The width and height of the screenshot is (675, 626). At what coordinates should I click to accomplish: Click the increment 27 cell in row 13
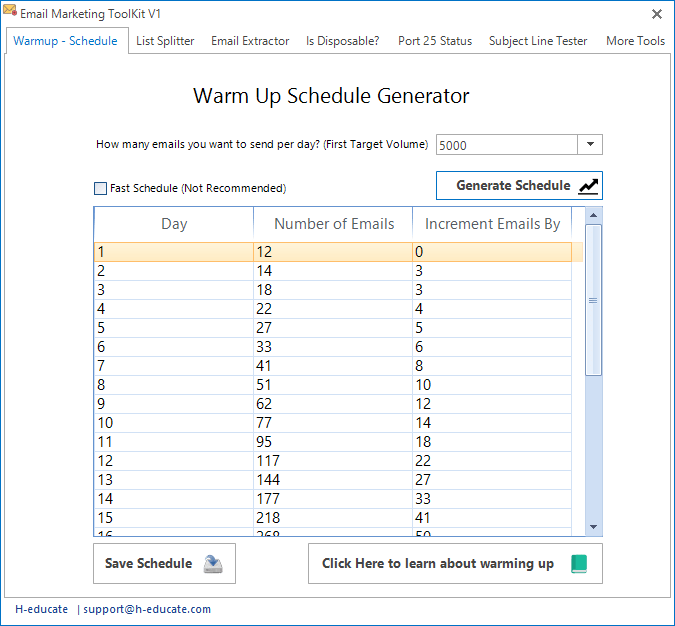[x=492, y=480]
